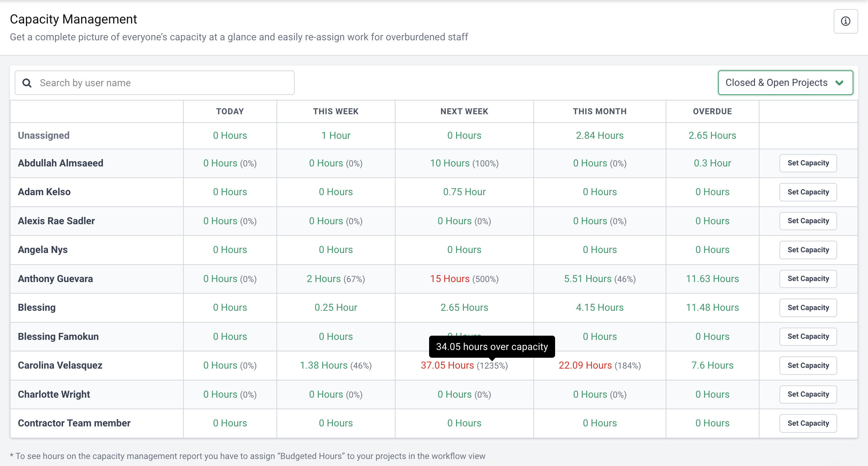Click the Capacity Management page title

tap(73, 19)
